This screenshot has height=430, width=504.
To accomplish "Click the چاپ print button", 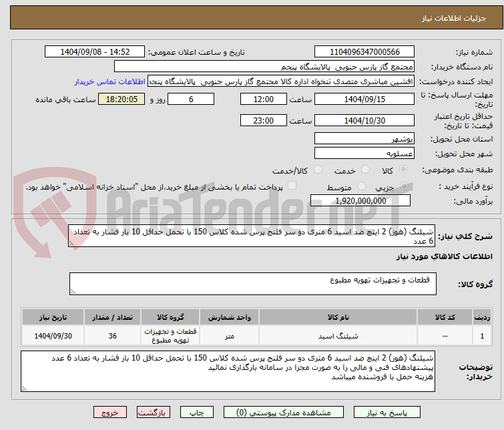I will (197, 413).
